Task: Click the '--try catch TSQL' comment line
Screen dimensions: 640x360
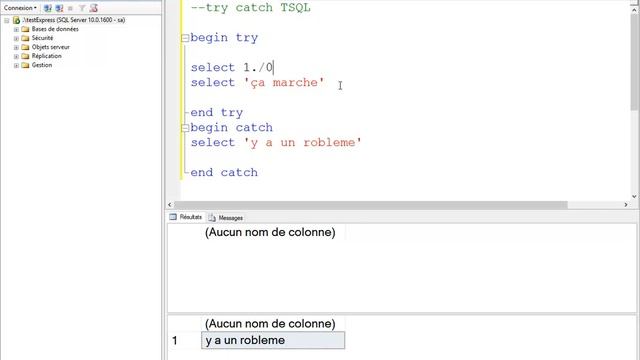Action: pyautogui.click(x=251, y=8)
